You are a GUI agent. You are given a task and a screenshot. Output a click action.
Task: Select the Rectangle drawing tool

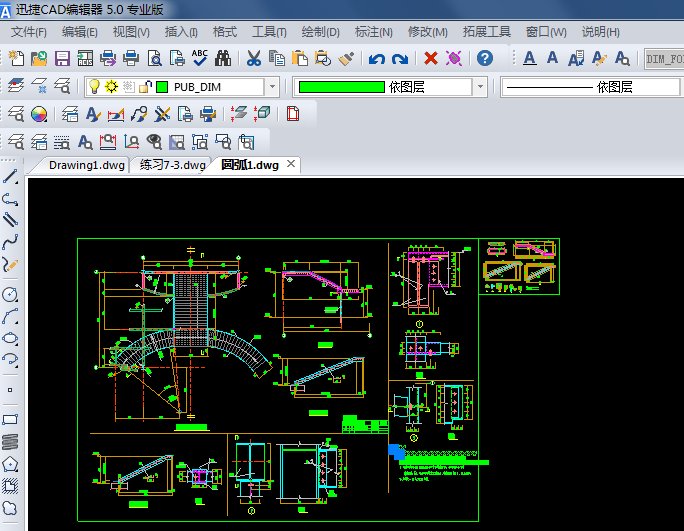click(11, 420)
